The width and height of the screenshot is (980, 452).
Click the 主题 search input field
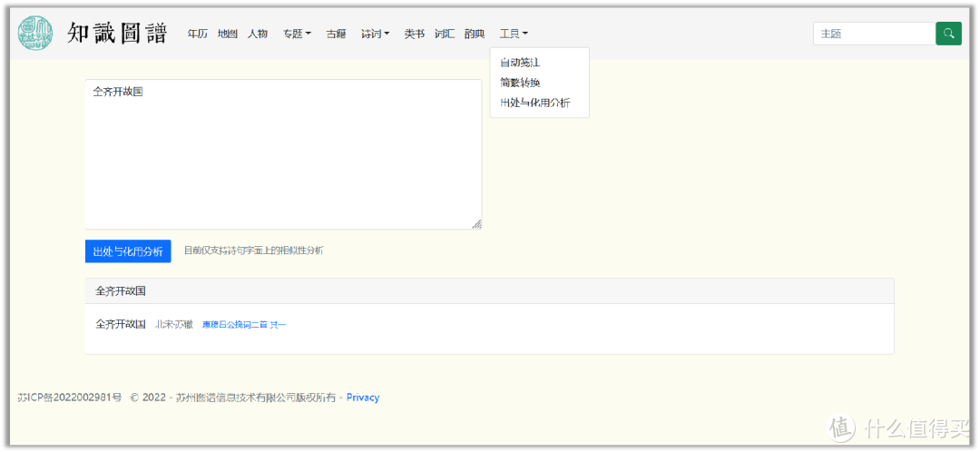click(x=874, y=34)
